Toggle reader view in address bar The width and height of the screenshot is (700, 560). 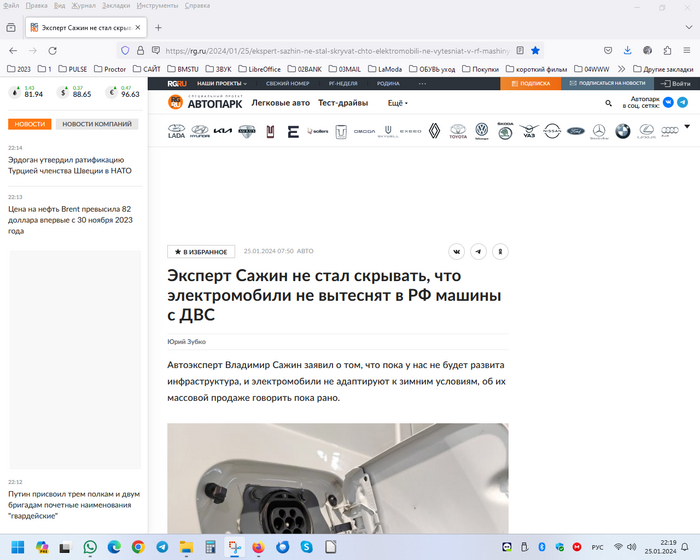tap(520, 50)
